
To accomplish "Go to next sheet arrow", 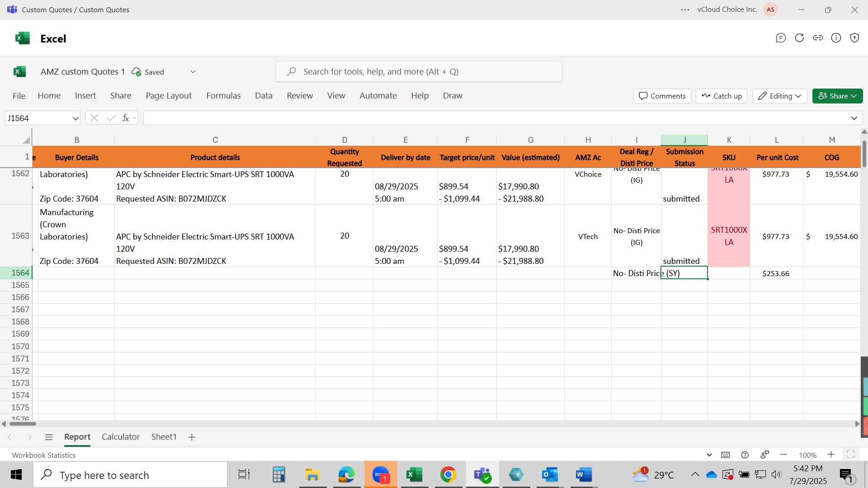I will pyautogui.click(x=29, y=437).
